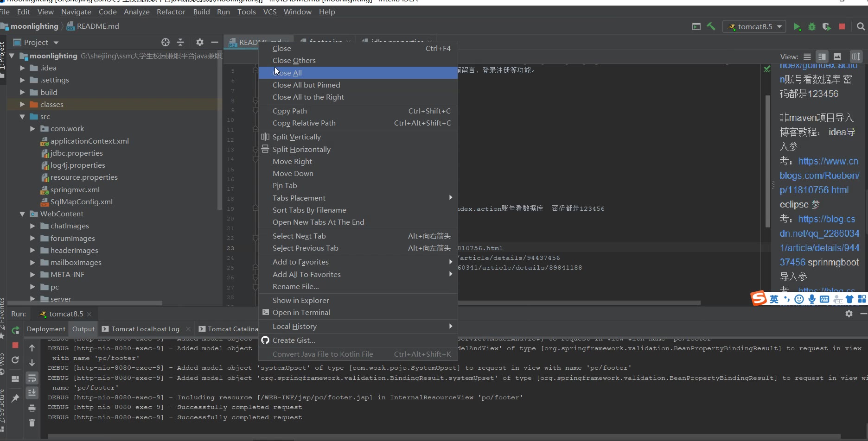This screenshot has width=868, height=441.
Task: Run with Coverage from the main toolbar
Action: [826, 27]
